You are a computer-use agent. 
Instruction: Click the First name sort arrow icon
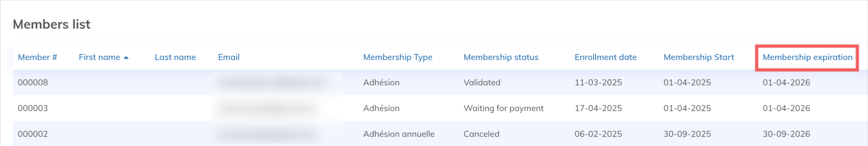tap(126, 58)
